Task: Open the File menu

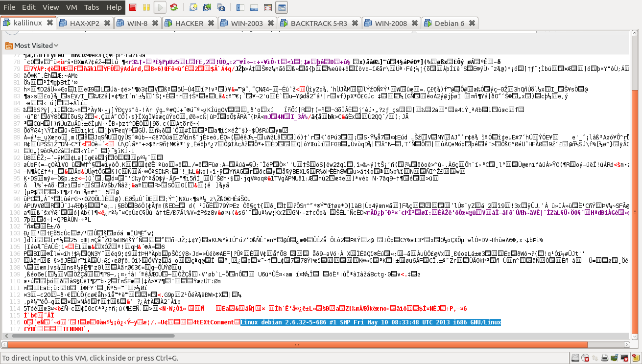Action: [x=9, y=7]
